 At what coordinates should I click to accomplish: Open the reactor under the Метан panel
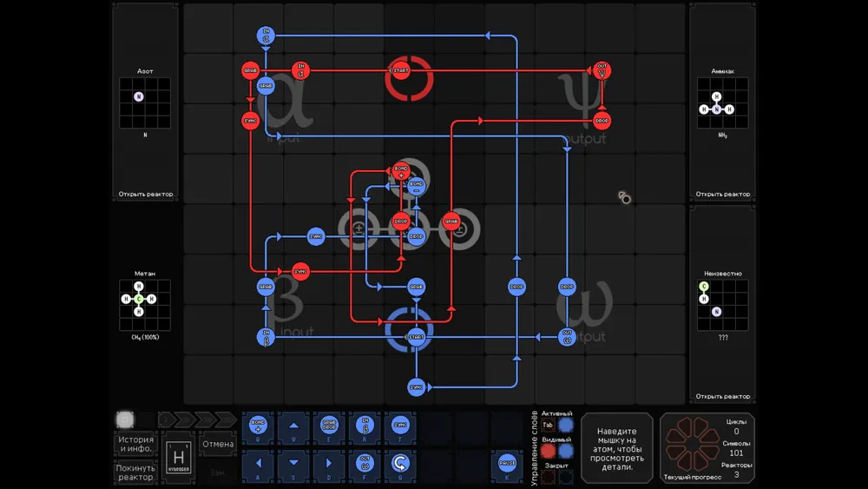point(146,396)
